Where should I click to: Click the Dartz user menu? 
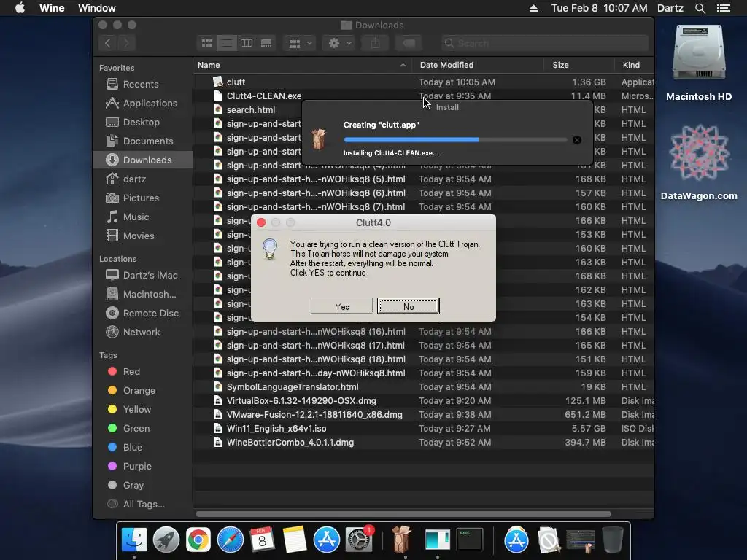(x=670, y=8)
